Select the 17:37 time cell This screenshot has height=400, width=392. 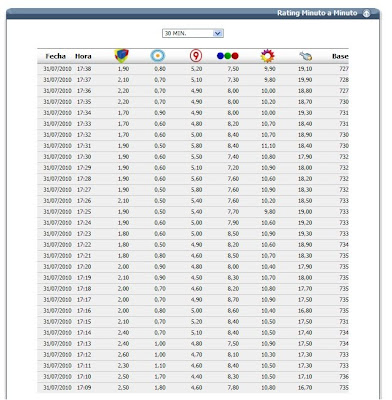(84, 80)
